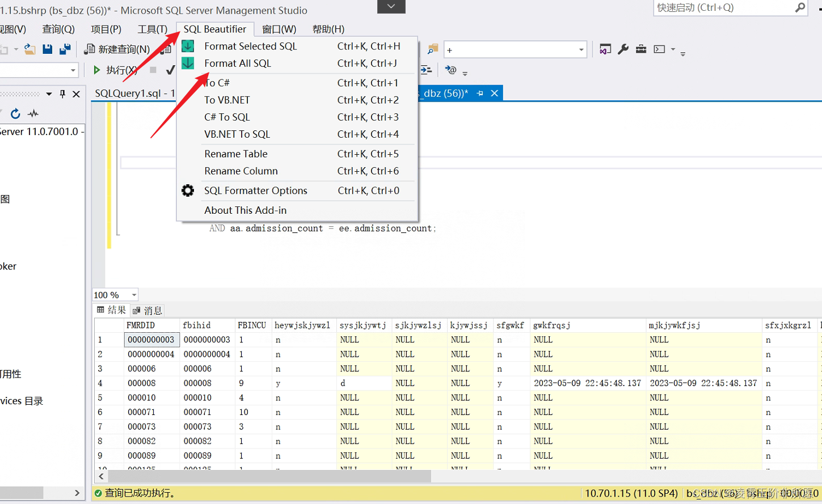The width and height of the screenshot is (822, 504).
Task: Click the Parse checkmark icon
Action: [x=170, y=70]
